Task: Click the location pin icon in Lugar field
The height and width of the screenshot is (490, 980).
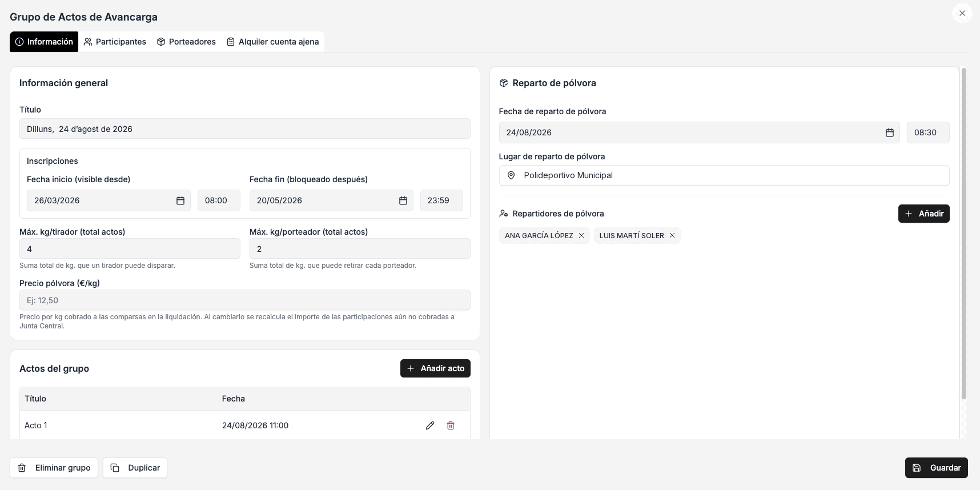Action: coord(511,175)
